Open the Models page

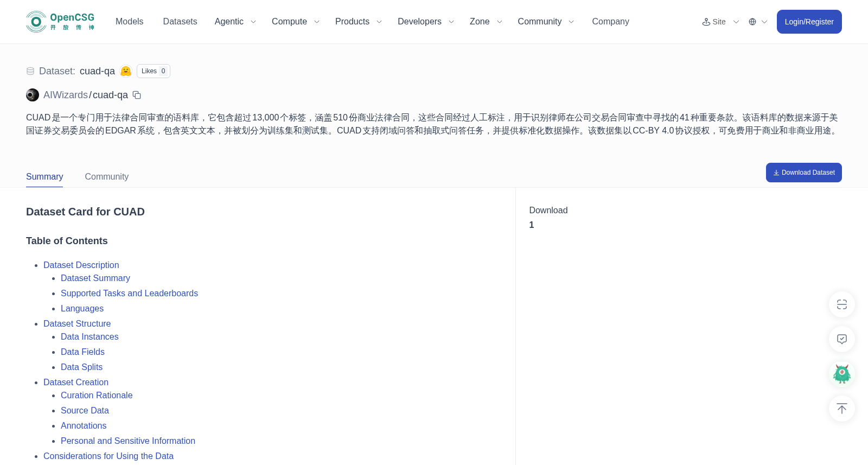(130, 22)
